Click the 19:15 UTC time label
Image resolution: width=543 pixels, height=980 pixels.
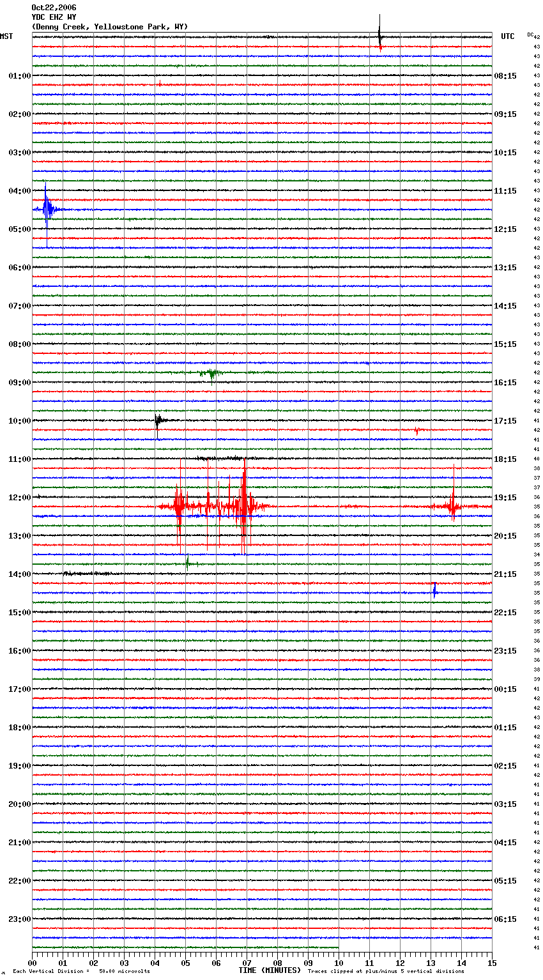(x=505, y=498)
